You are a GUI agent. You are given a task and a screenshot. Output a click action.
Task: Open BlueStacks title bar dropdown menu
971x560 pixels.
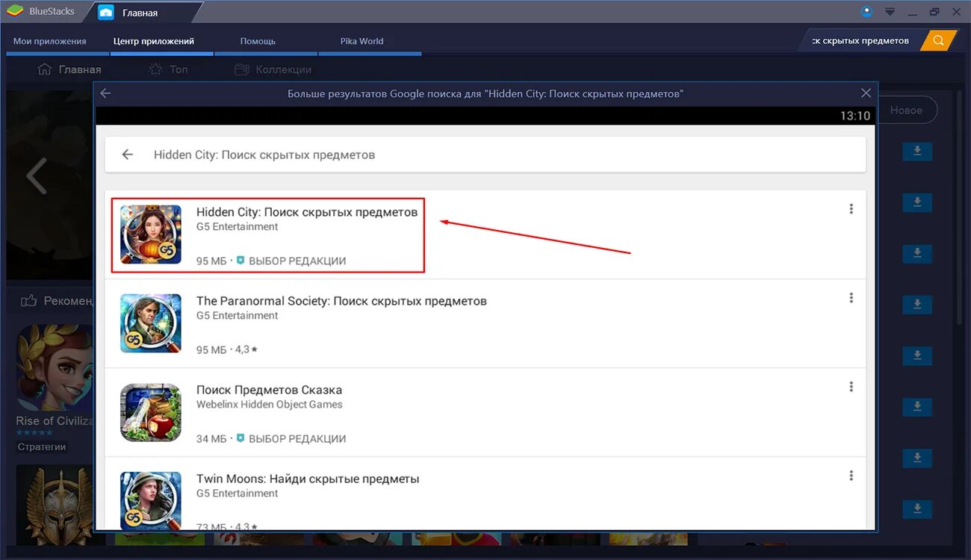tap(890, 12)
